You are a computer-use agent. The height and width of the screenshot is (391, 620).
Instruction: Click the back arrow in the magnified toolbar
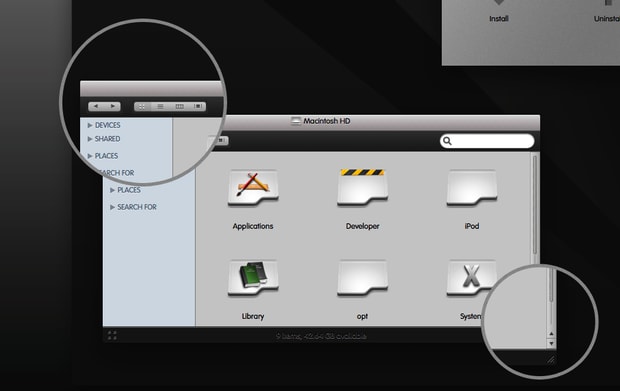(96, 106)
